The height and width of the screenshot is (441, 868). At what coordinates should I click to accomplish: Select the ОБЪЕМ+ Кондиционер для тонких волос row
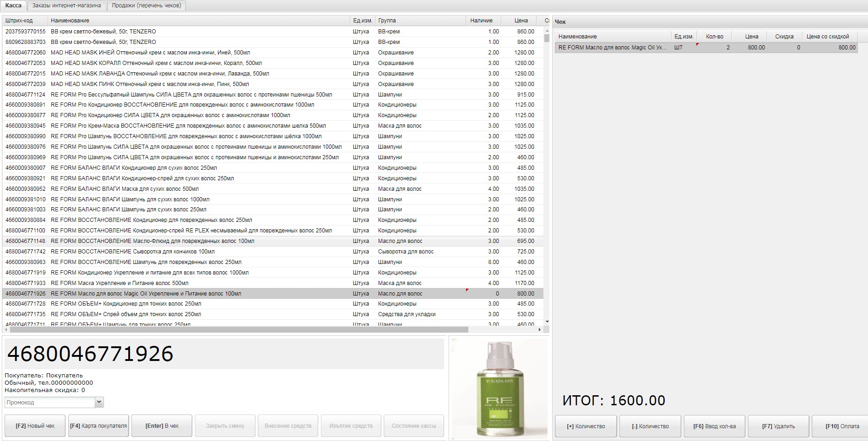tap(273, 304)
